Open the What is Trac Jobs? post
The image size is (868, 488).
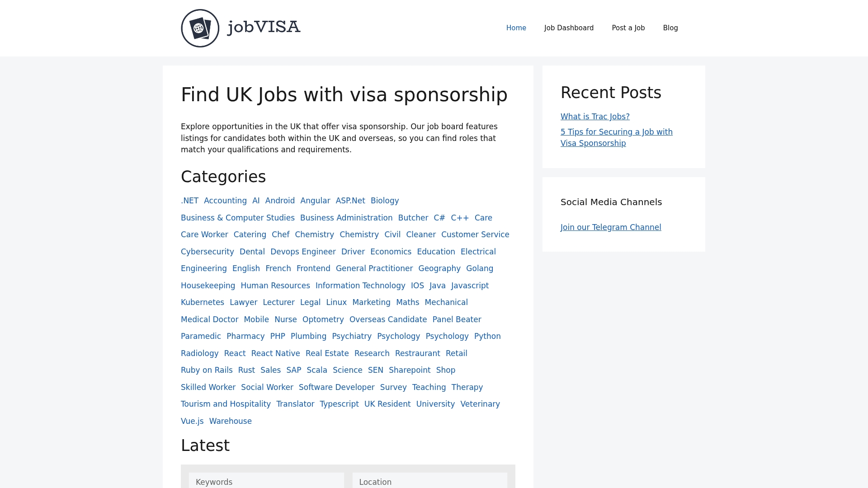pyautogui.click(x=594, y=117)
